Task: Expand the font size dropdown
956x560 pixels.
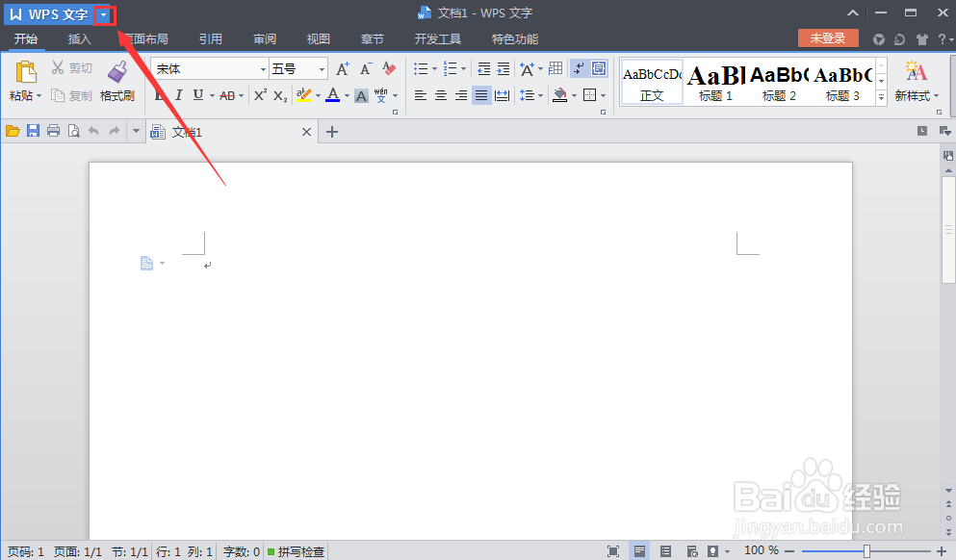Action: coord(321,67)
